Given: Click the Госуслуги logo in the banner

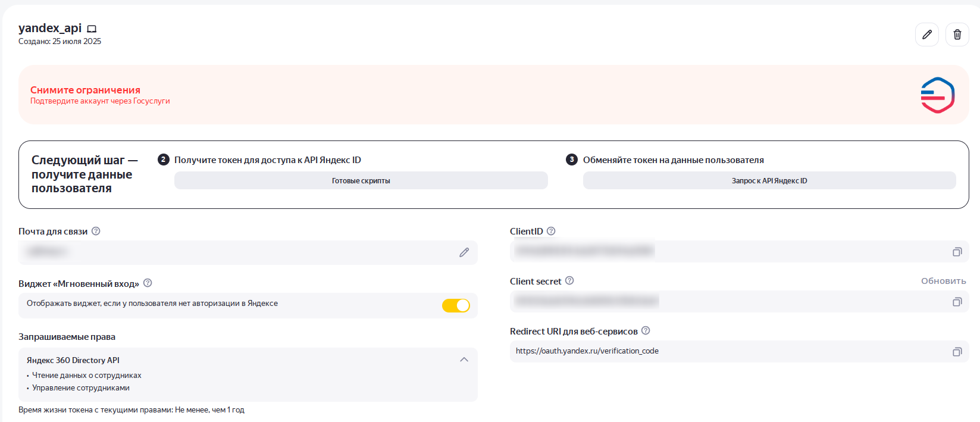Looking at the screenshot, I should 937,95.
